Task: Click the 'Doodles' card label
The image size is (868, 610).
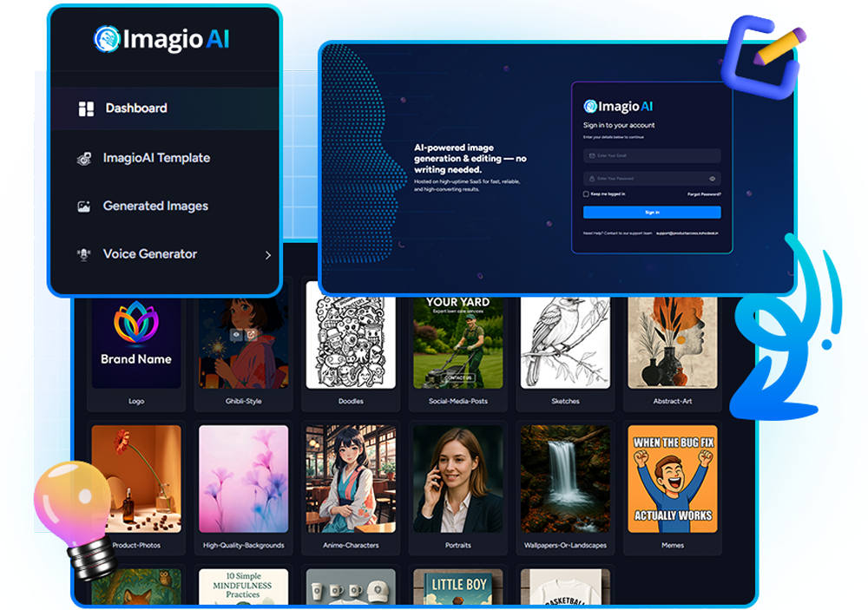Action: click(351, 401)
